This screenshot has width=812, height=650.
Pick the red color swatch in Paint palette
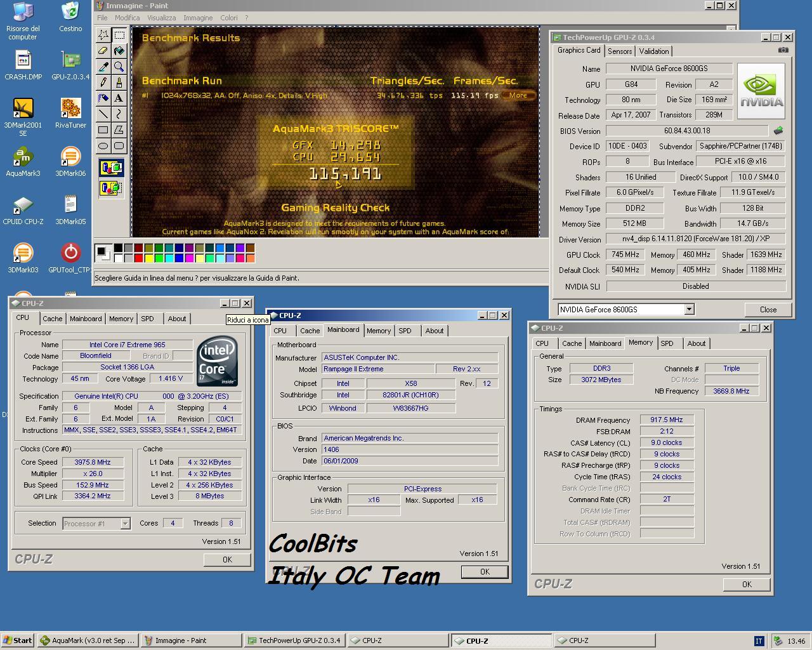[138, 258]
